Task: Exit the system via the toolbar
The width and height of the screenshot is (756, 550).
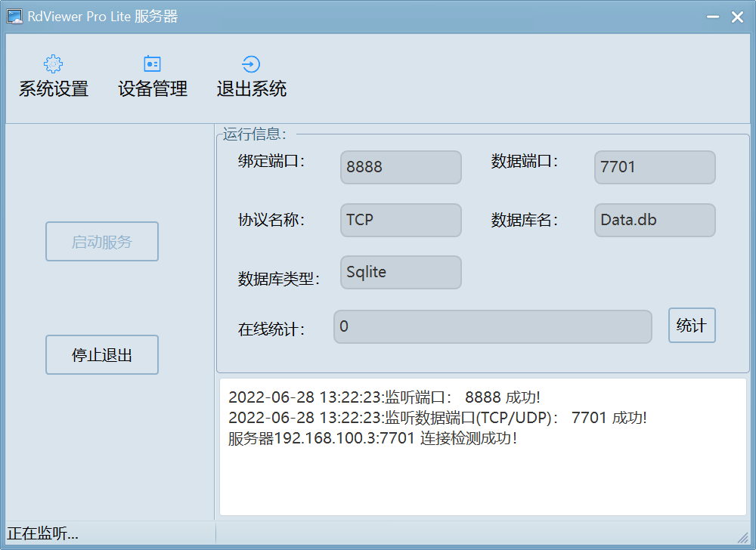Action: (250, 76)
